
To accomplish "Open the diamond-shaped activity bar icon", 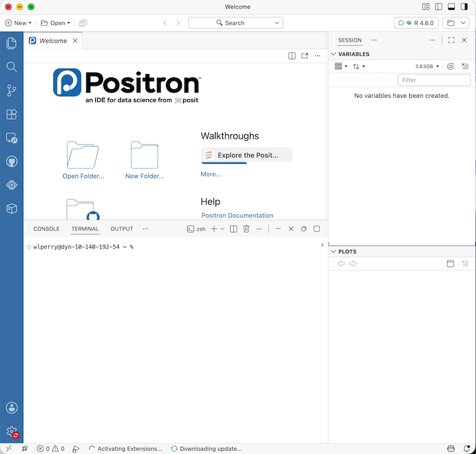I will [11, 185].
